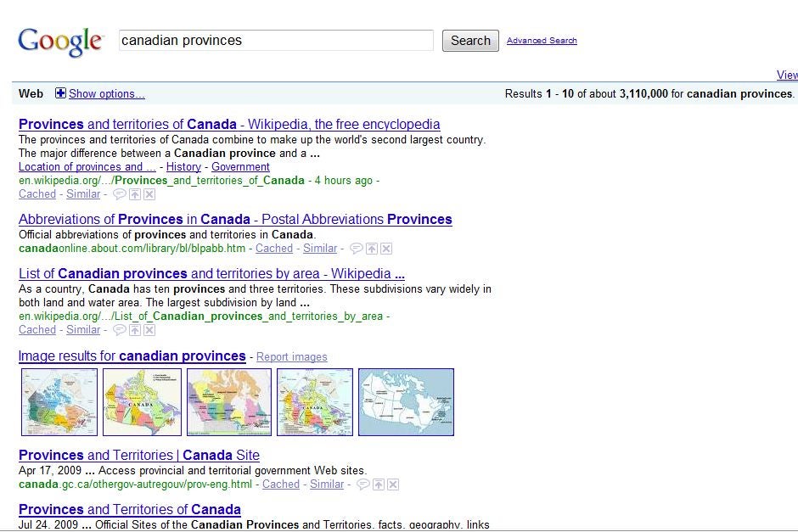798x532 pixels.
Task: Open Cached link for canada.gc.ca result
Action: (x=281, y=484)
